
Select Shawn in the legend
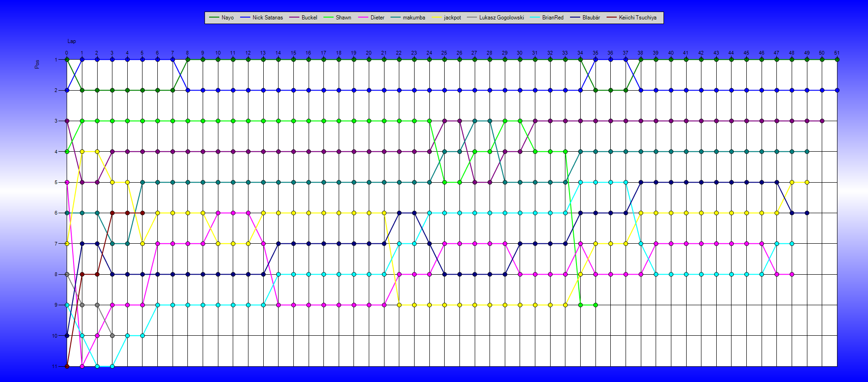click(x=337, y=18)
